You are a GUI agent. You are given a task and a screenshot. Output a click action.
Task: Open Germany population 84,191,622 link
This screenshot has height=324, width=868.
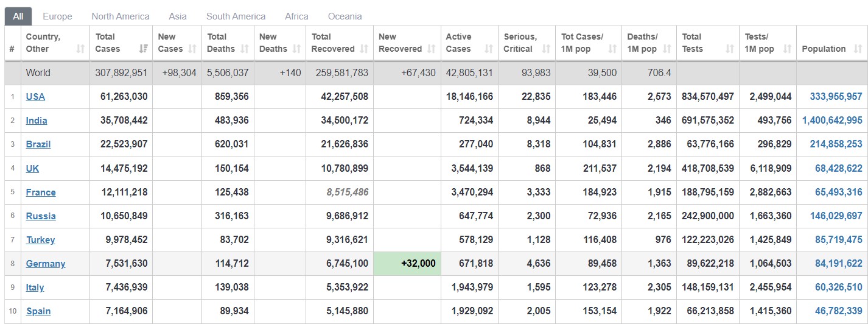(x=839, y=264)
